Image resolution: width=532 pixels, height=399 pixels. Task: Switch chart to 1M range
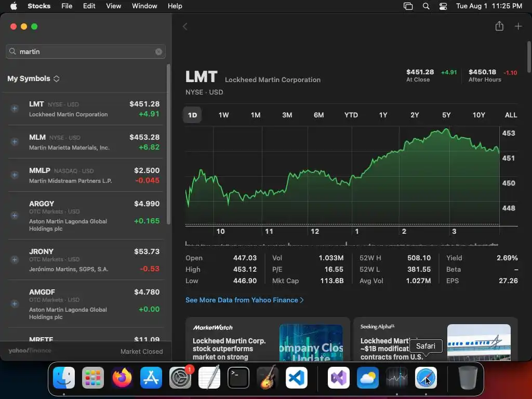256,115
